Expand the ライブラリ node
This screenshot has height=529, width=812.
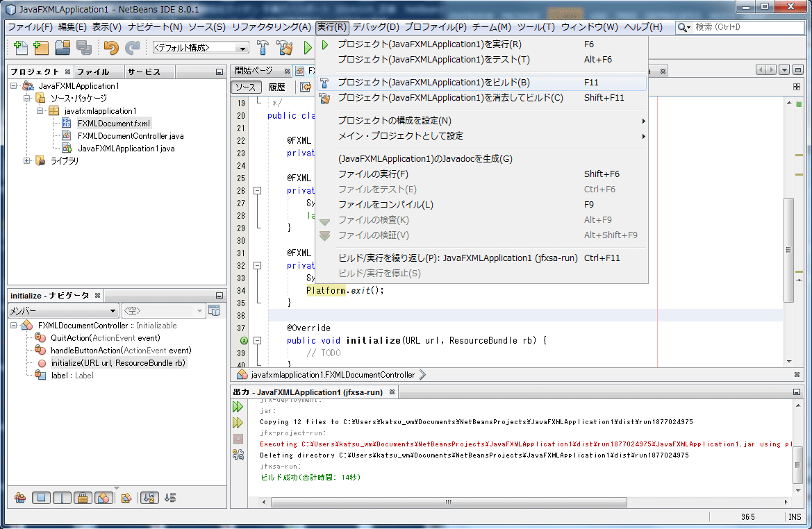point(27,161)
